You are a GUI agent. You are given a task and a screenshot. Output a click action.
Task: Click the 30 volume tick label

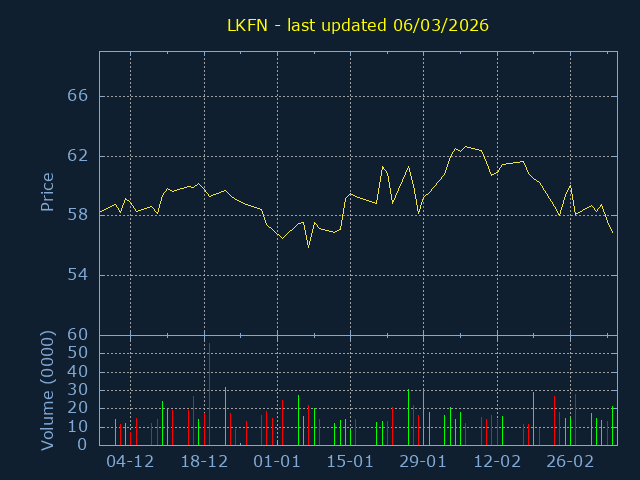tap(78, 390)
